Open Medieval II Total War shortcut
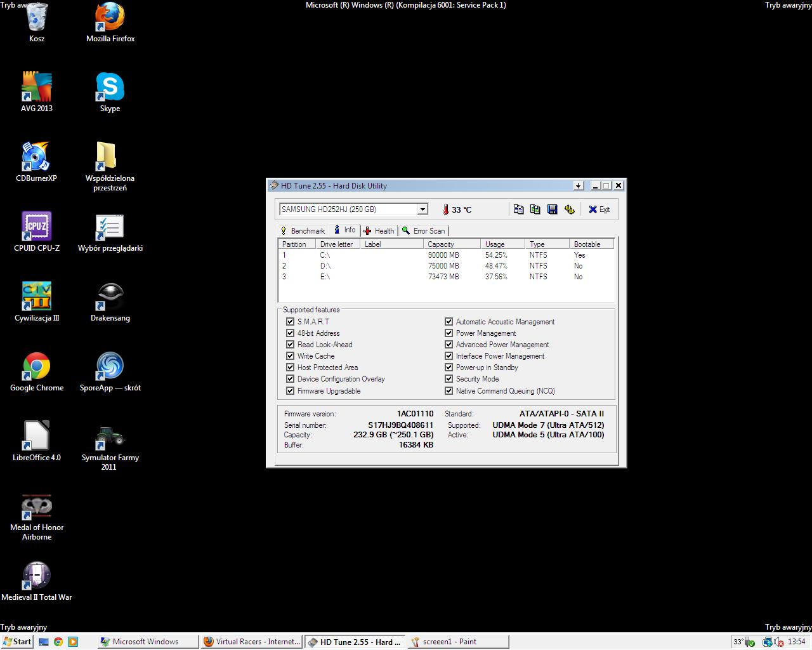The image size is (812, 650). pyautogui.click(x=37, y=581)
